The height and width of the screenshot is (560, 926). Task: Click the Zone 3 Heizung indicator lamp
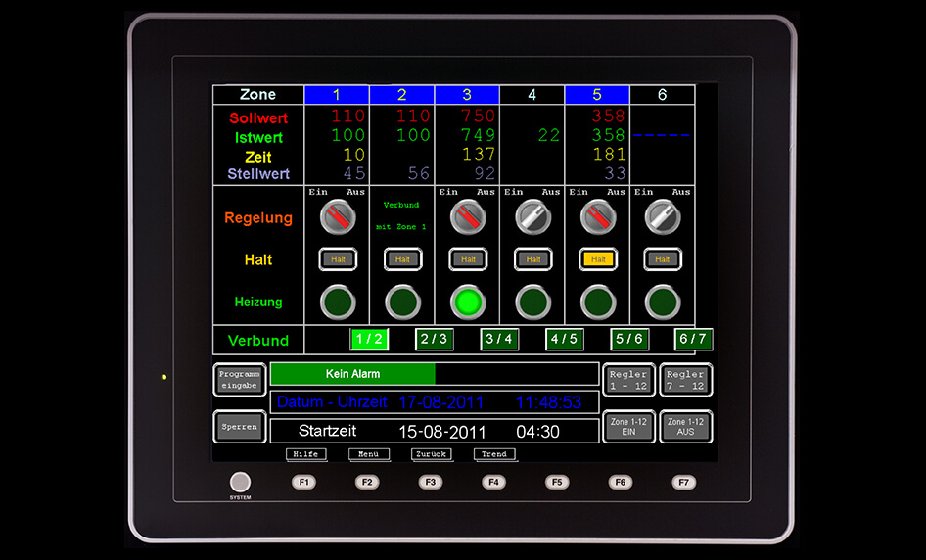(468, 303)
